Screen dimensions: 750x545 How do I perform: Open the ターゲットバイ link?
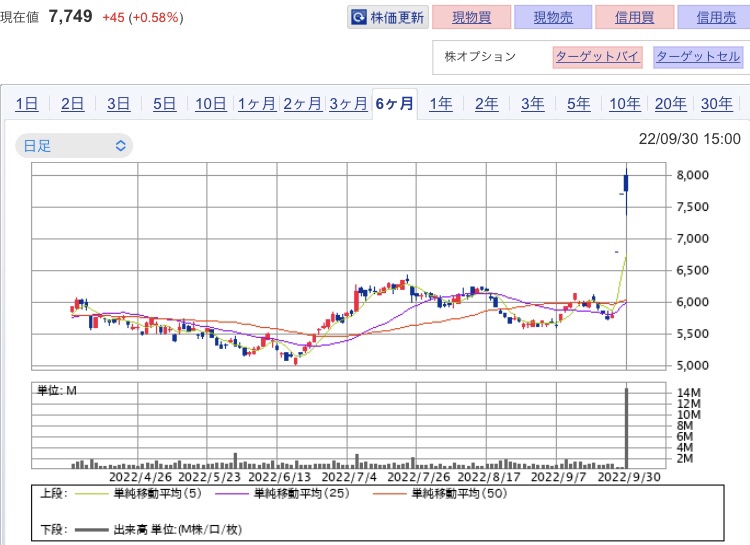(597, 57)
